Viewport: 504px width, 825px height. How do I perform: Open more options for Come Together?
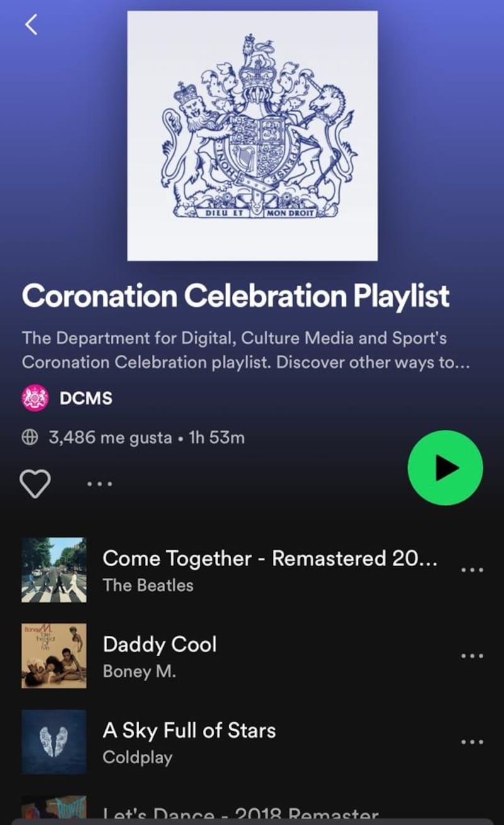(x=472, y=570)
